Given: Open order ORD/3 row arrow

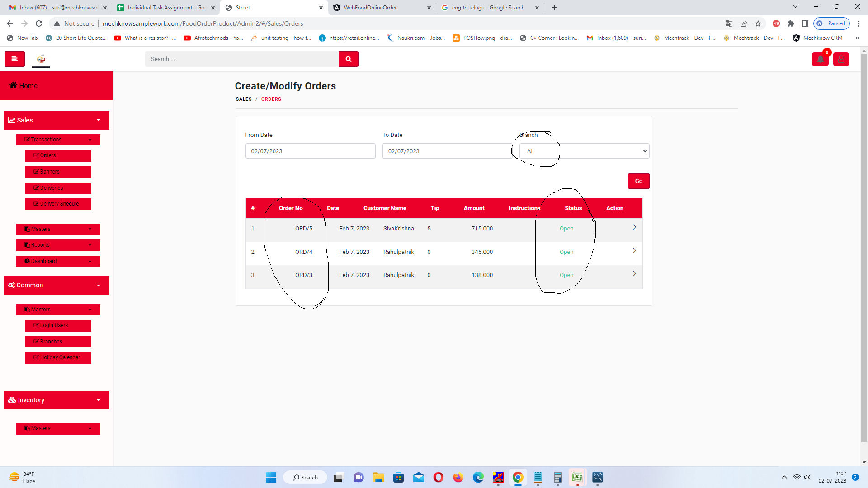Looking at the screenshot, I should (x=634, y=274).
